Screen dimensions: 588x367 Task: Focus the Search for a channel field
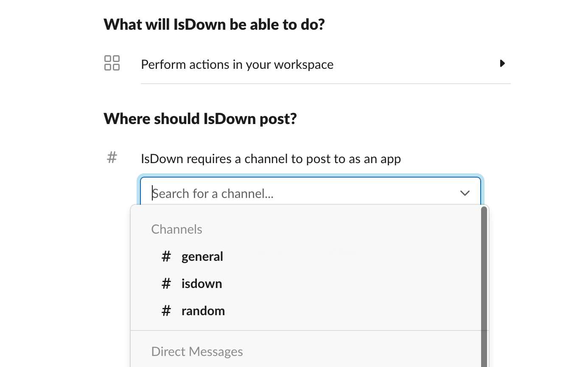point(297,194)
